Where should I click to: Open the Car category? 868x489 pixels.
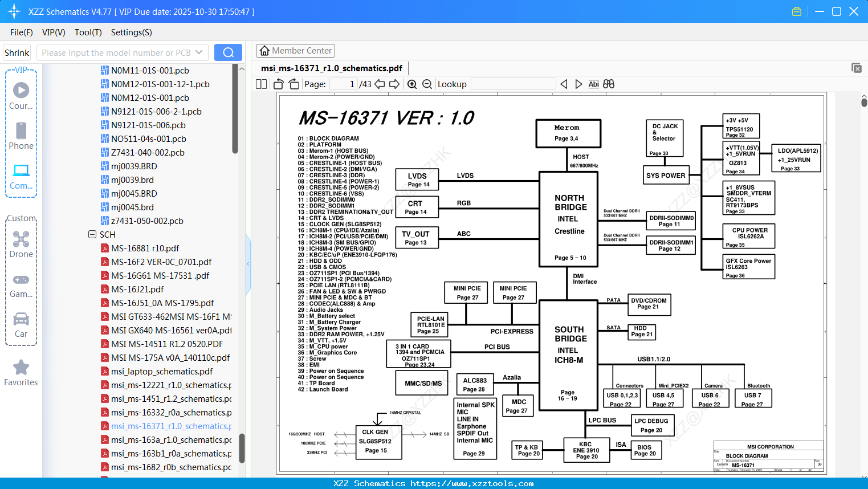(x=21, y=325)
